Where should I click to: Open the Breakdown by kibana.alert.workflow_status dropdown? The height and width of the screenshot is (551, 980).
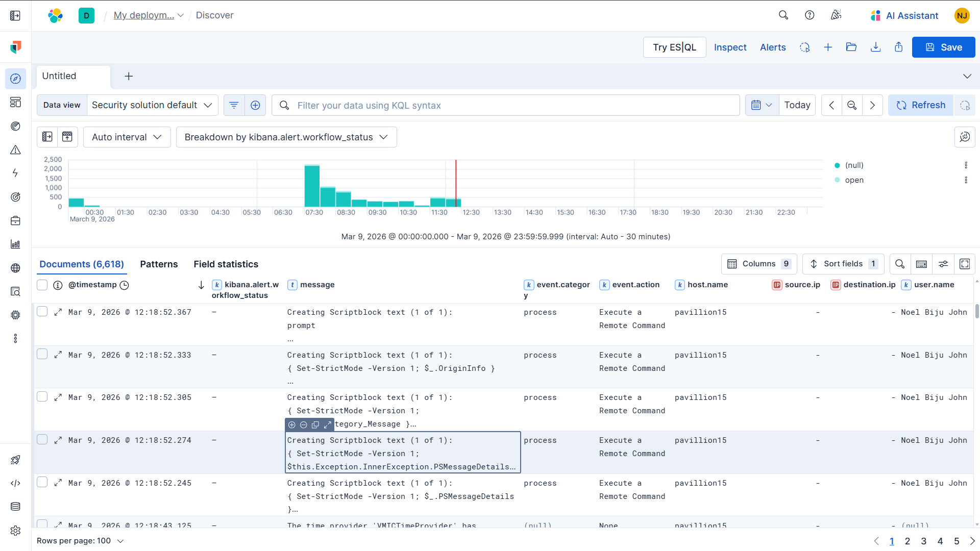(x=286, y=137)
